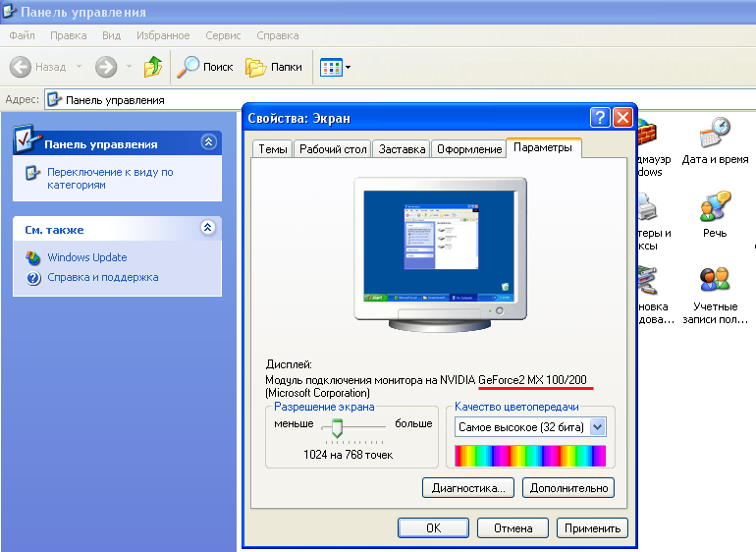Open the Tools (Сервис) menu
This screenshot has height=552, width=756.
223,35
